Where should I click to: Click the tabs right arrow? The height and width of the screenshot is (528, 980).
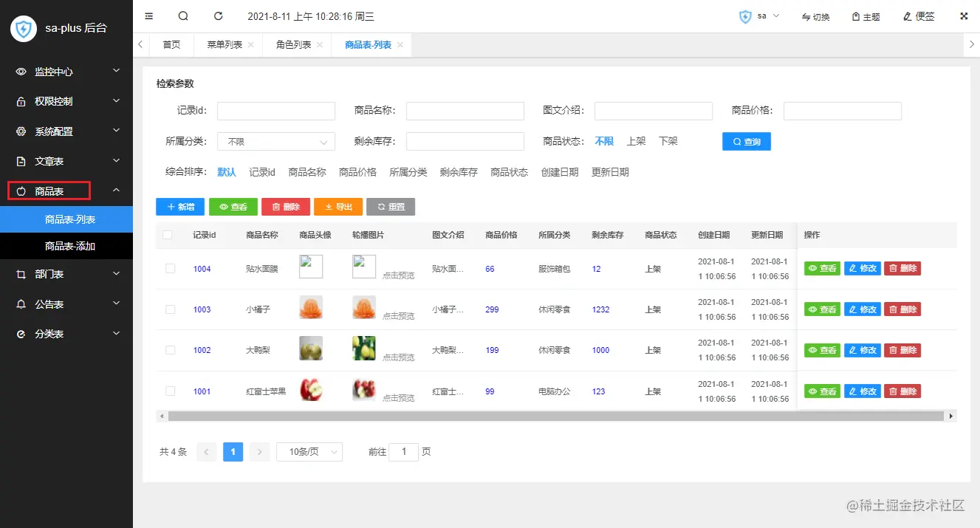(x=972, y=44)
